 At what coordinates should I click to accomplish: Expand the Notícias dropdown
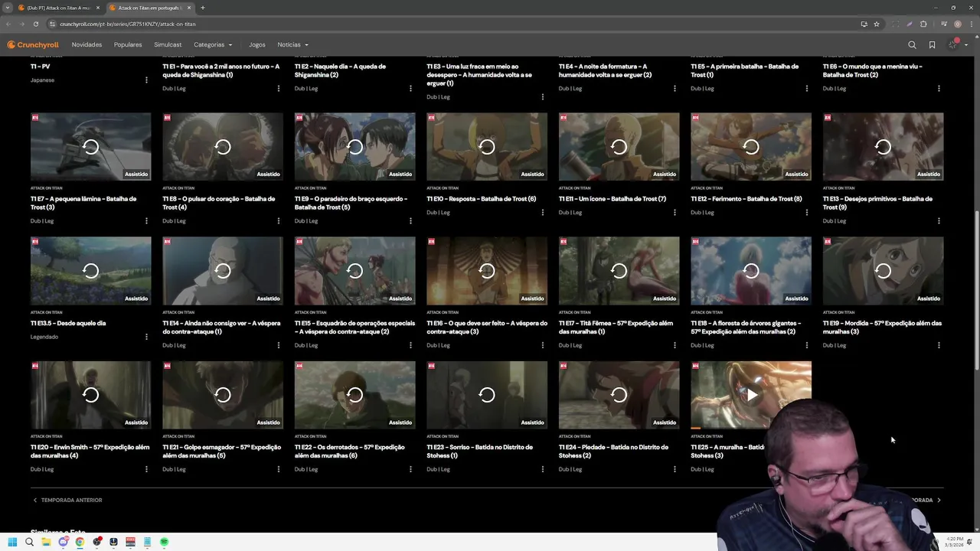click(292, 44)
